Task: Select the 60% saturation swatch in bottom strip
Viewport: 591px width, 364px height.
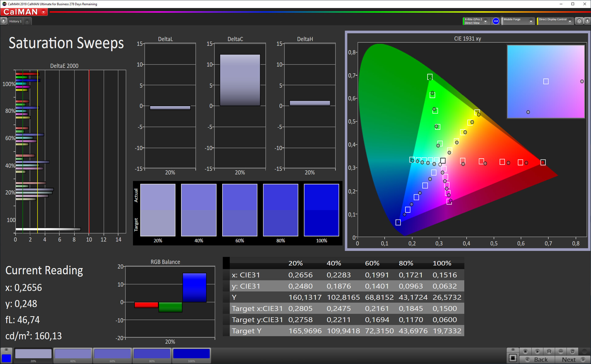Action: (x=112, y=354)
